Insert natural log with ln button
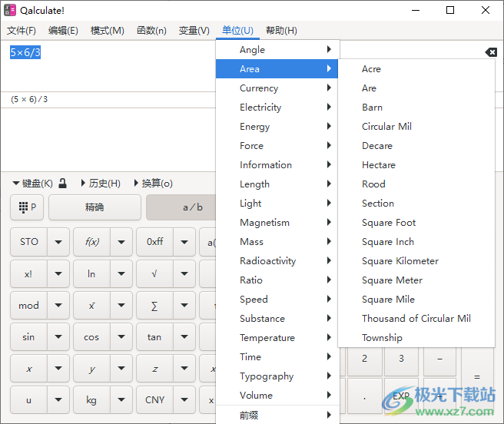The width and height of the screenshot is (504, 424). pos(92,273)
